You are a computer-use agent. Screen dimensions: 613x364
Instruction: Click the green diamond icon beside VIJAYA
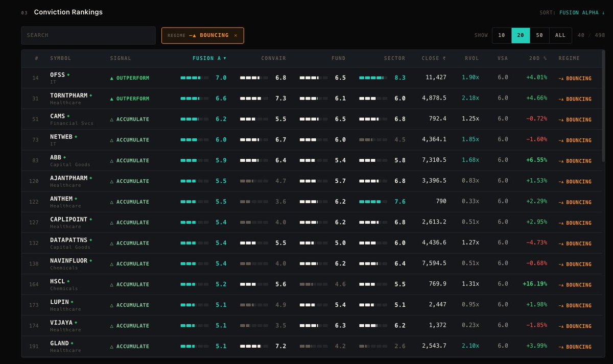pyautogui.click(x=76, y=322)
